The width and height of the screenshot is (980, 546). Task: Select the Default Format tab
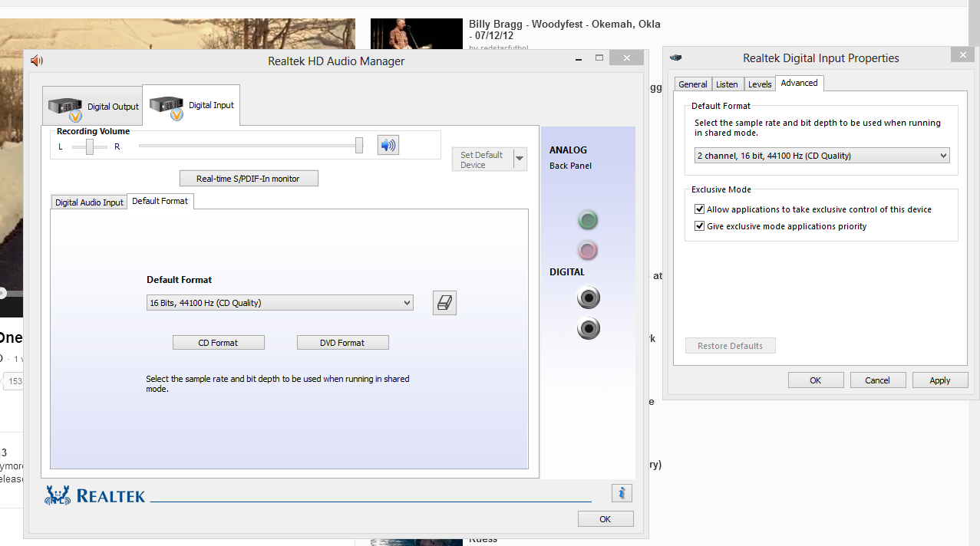click(160, 201)
